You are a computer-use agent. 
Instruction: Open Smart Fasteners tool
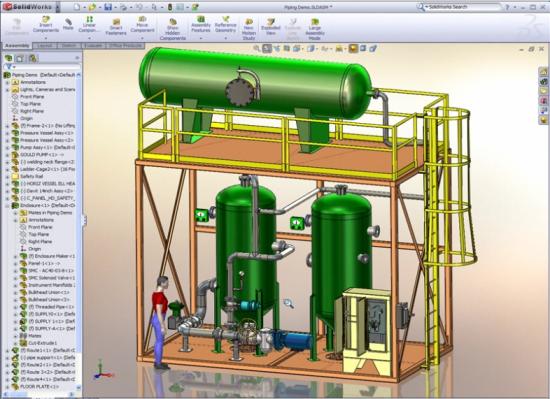[116, 27]
